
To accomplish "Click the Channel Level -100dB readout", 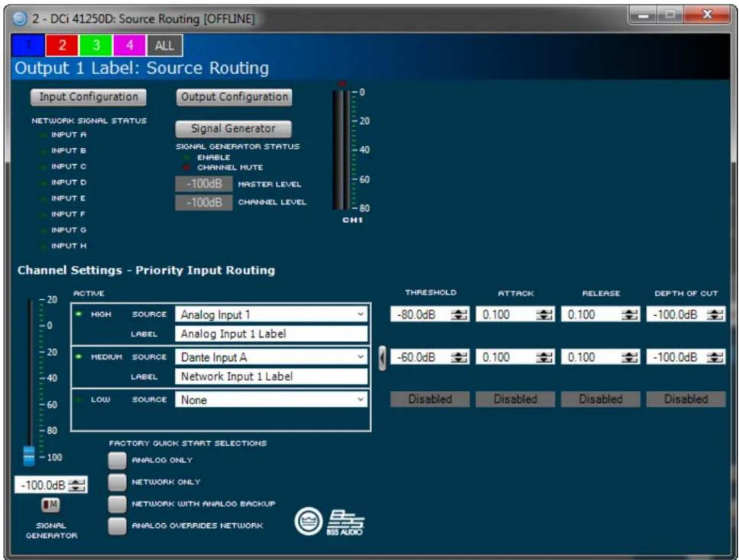I will (204, 203).
